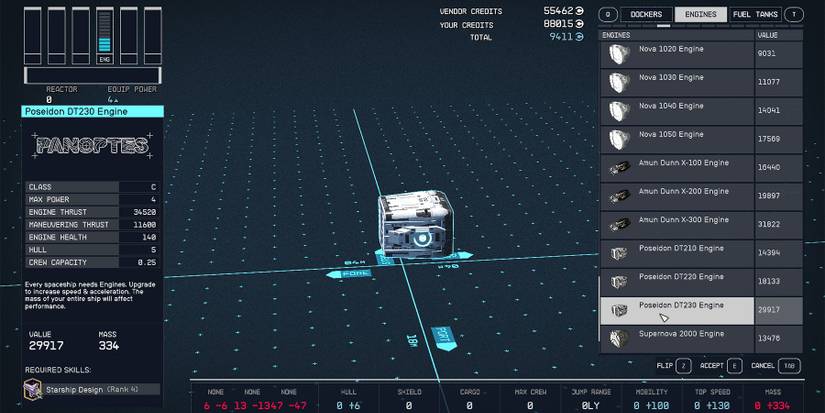
Task: Click the Supernova 2000 Engine icon
Action: click(x=618, y=338)
